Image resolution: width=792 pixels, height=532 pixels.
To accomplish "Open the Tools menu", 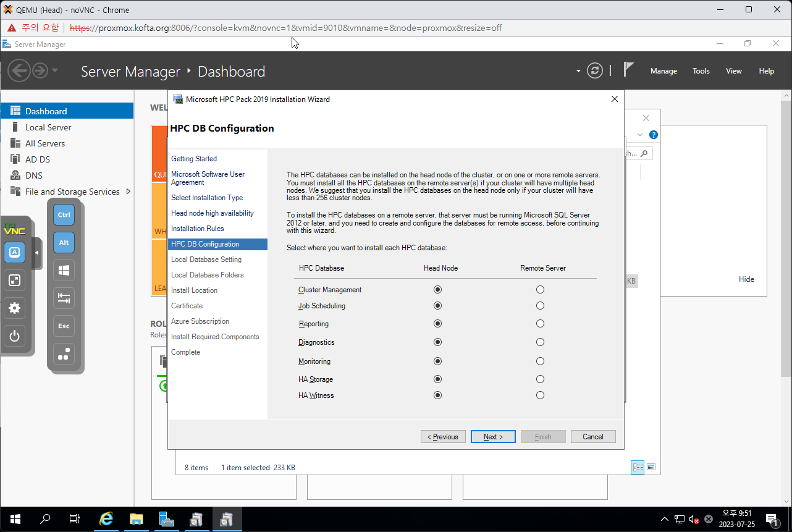I will click(x=701, y=71).
